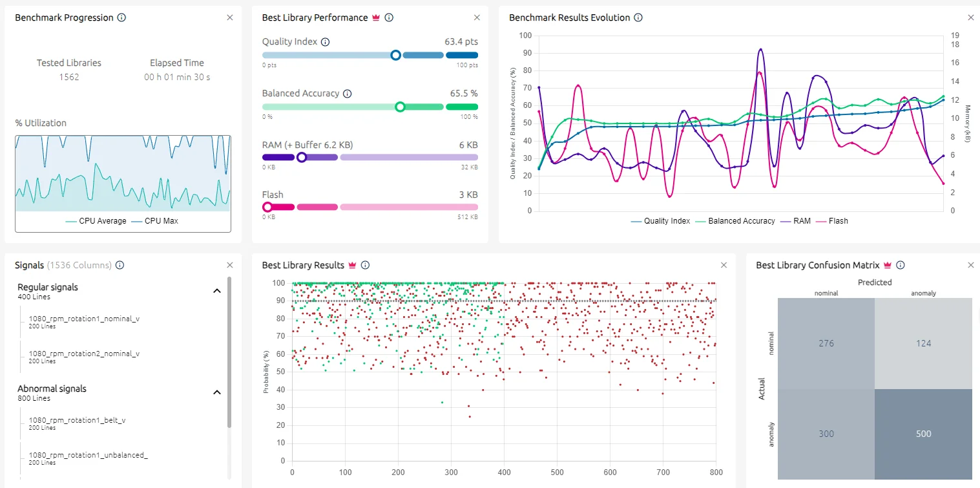Screen dimensions: 980x488
Task: Collapse the Abnormal signals section
Action: 217,392
